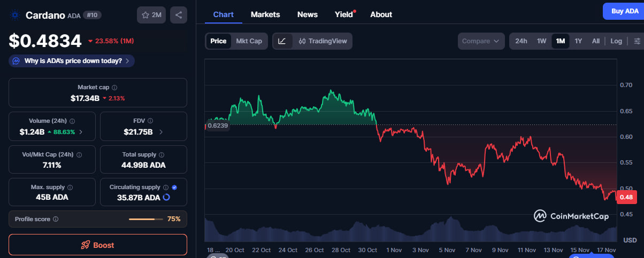Click Circulating supply verified badge
644x258 pixels.
pos(174,187)
